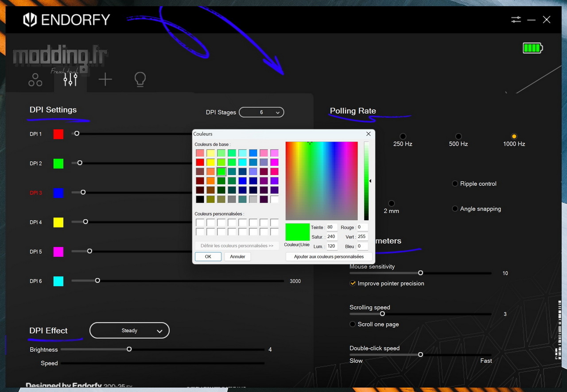Open the lightbulb lighting tab
Screen dimensions: 567x392
coord(140,79)
